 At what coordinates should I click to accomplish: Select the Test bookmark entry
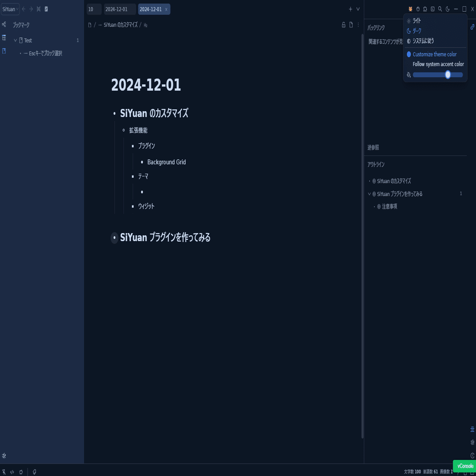pos(28,40)
